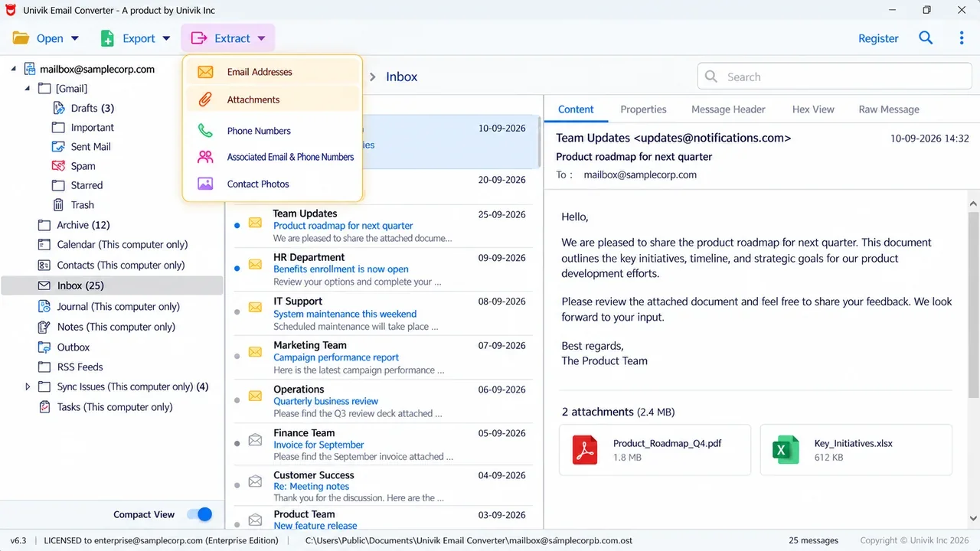Click the PDF icon of Product_Roadmap_Q4.pdf
This screenshot has height=551, width=980.
tap(586, 450)
